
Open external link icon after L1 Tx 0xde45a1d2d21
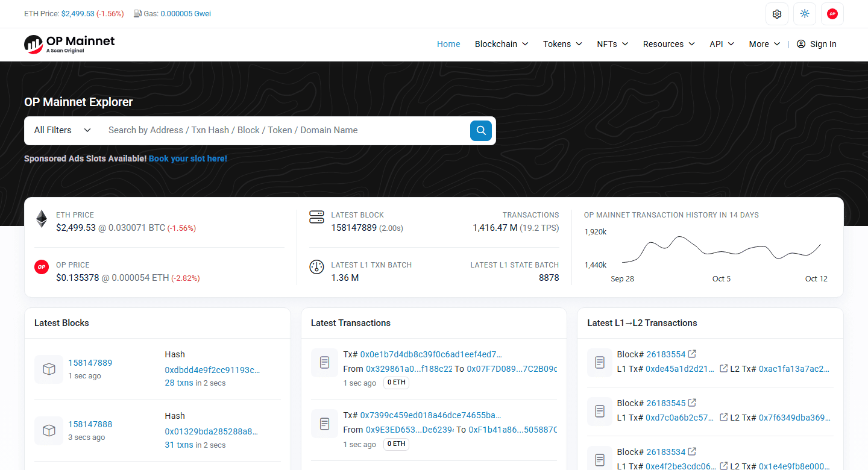click(x=724, y=368)
